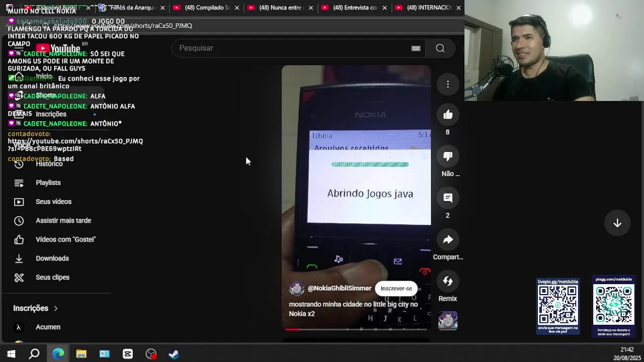Switch to (48) INTERNACIONAL tab

(x=428, y=8)
